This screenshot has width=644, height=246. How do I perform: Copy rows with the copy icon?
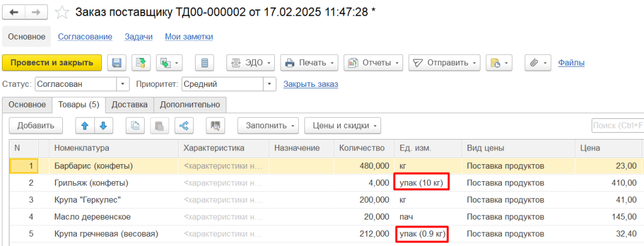click(135, 126)
